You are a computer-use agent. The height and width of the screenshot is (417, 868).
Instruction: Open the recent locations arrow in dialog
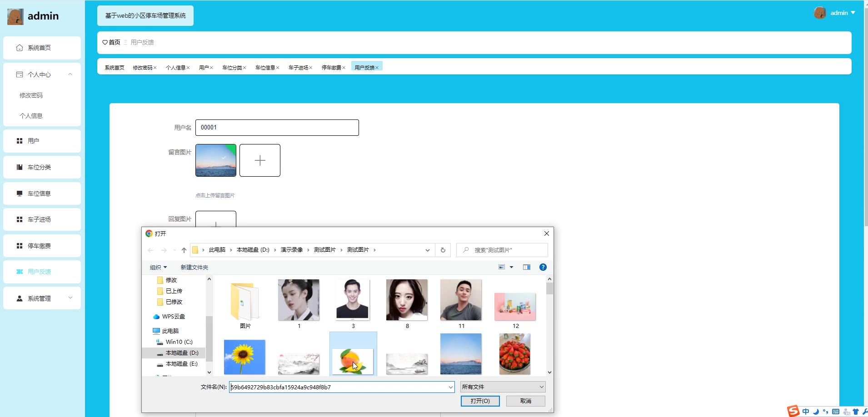click(175, 250)
